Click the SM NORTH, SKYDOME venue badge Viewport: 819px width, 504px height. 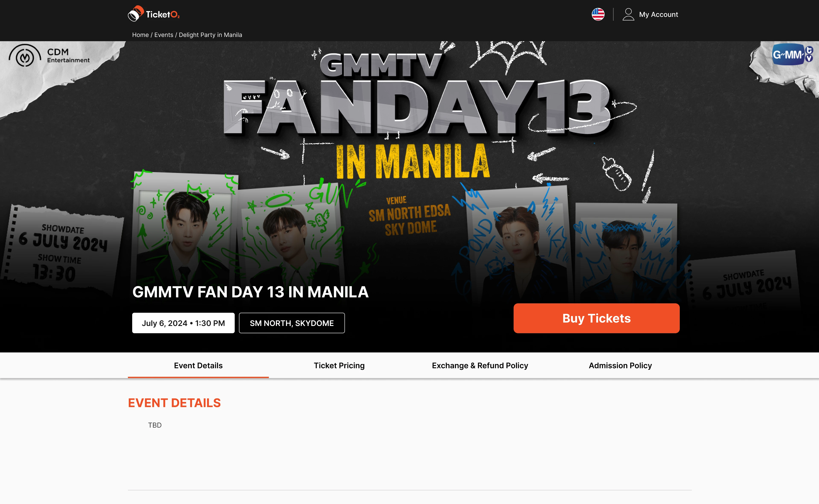(292, 323)
